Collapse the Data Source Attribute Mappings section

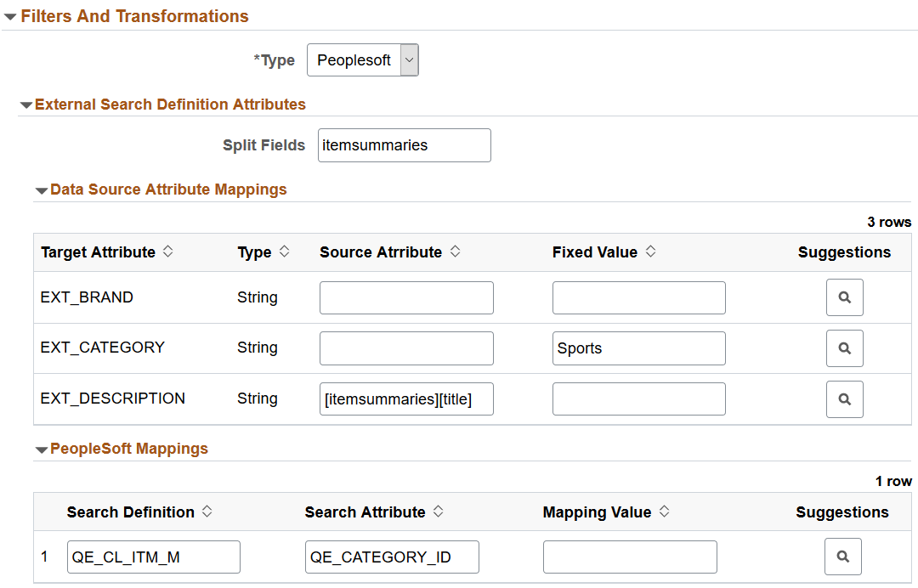coord(41,190)
